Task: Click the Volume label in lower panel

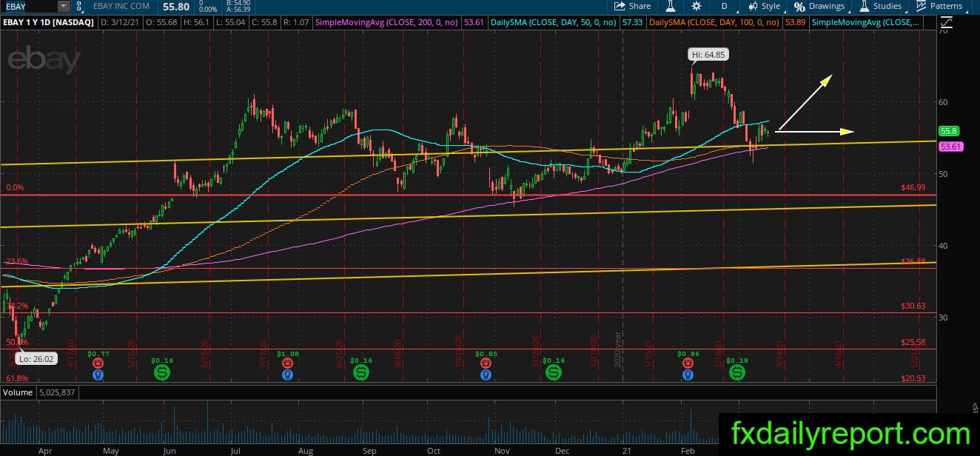Action: point(19,392)
